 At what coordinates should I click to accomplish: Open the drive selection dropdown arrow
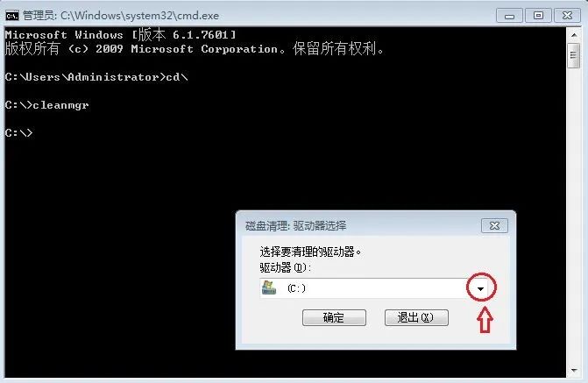480,288
